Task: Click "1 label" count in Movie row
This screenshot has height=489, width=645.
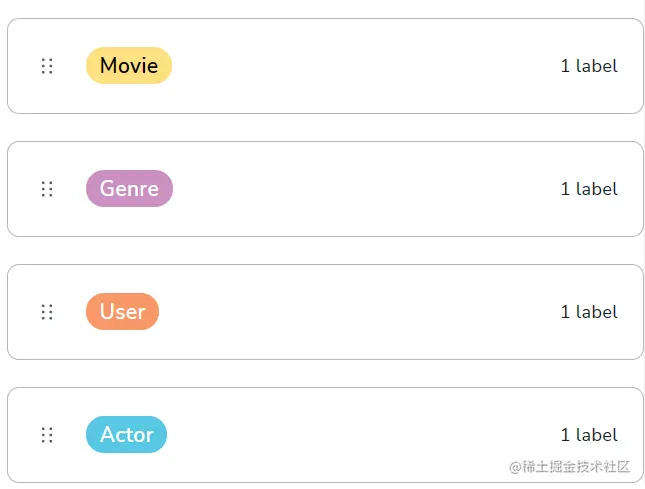Action: coord(589,66)
